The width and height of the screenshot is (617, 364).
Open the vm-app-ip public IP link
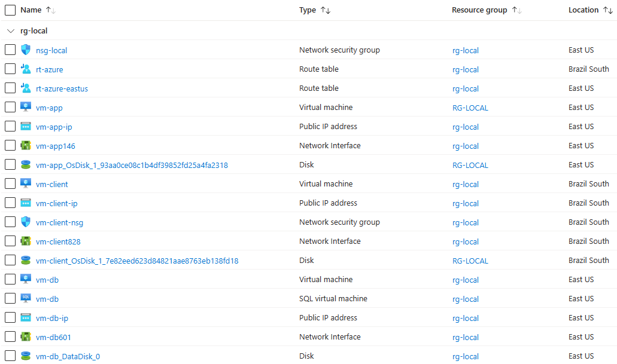[x=54, y=127]
